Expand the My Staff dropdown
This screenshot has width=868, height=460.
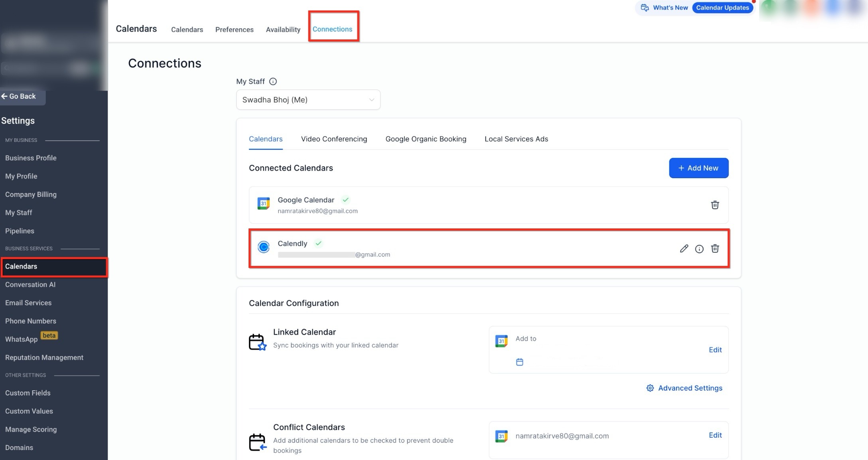point(308,100)
